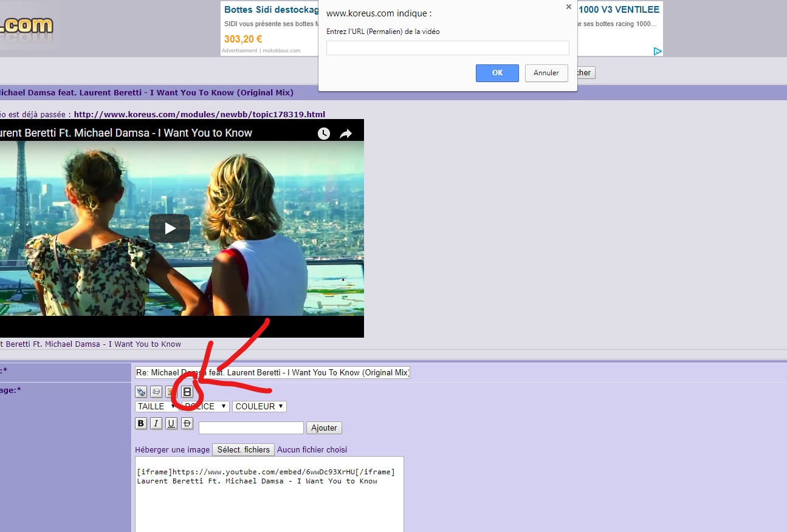
Task: Apply bold formatting with the B button
Action: click(141, 423)
